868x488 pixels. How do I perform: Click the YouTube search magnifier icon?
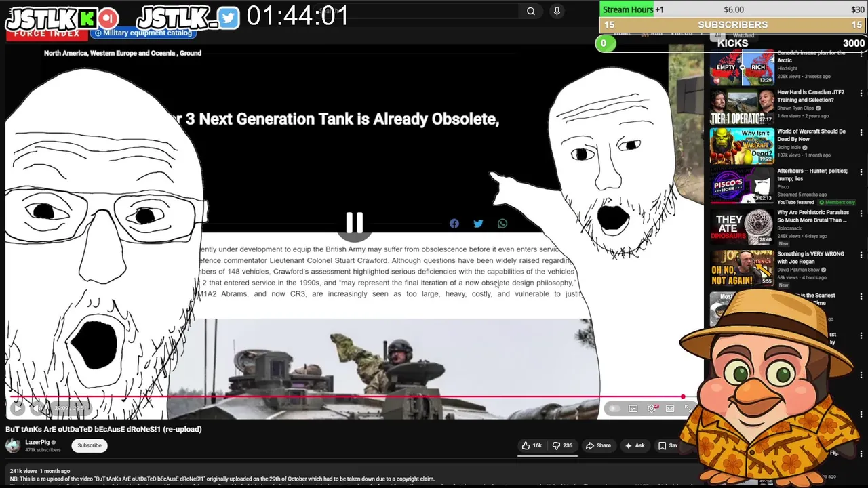pos(531,11)
